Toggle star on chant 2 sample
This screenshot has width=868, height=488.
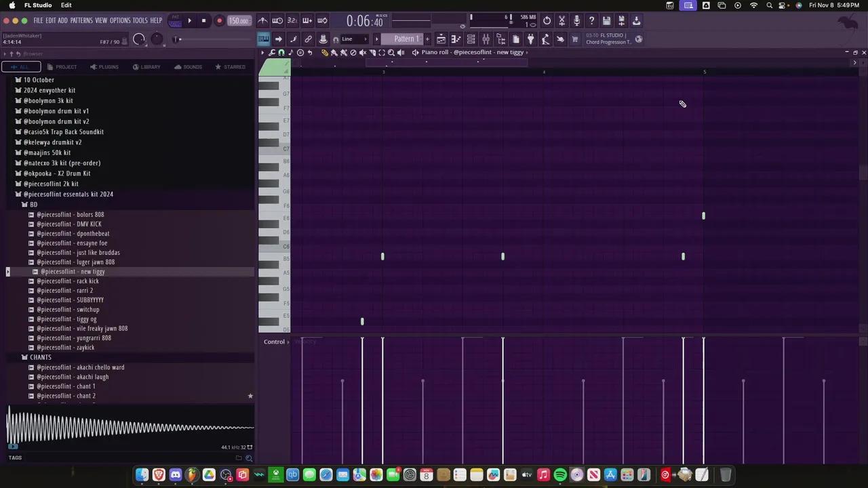coord(250,396)
